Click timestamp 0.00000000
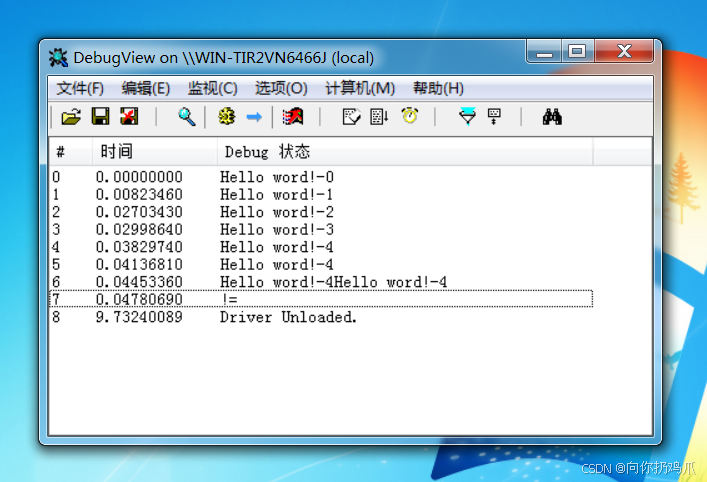The height and width of the screenshot is (482, 707). (139, 177)
